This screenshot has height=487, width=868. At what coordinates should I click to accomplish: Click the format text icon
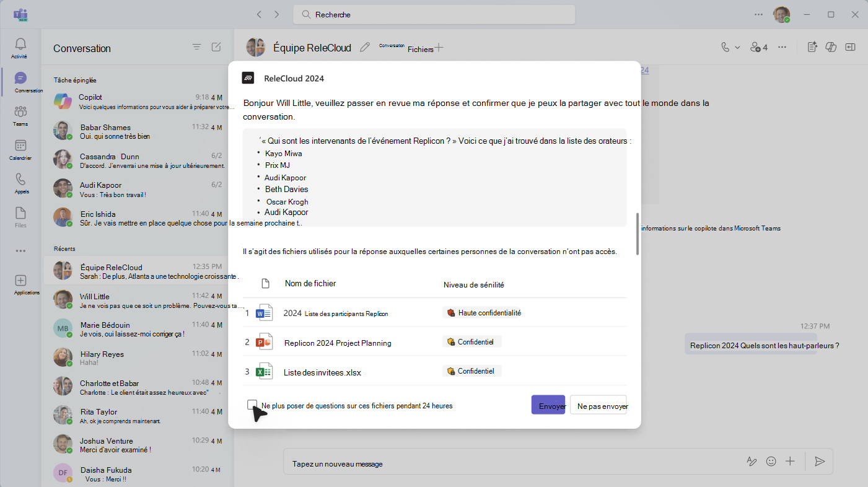(752, 462)
